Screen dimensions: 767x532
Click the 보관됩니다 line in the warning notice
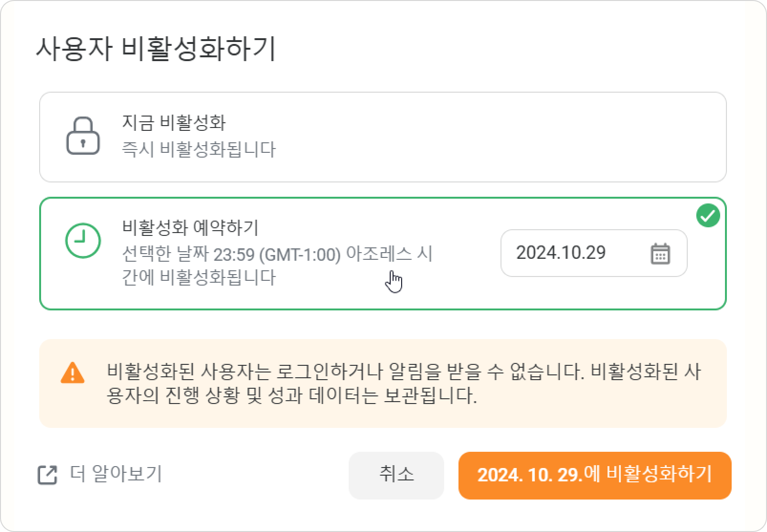coord(292,395)
